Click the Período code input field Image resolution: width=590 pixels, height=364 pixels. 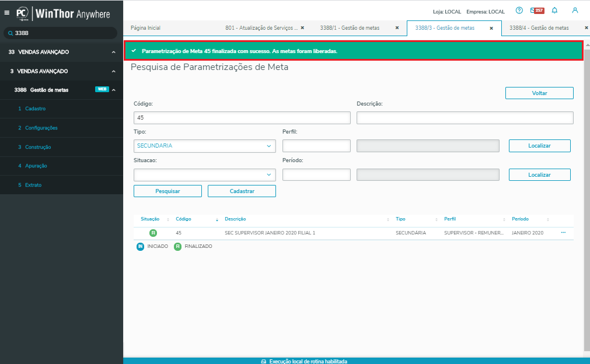coord(316,175)
